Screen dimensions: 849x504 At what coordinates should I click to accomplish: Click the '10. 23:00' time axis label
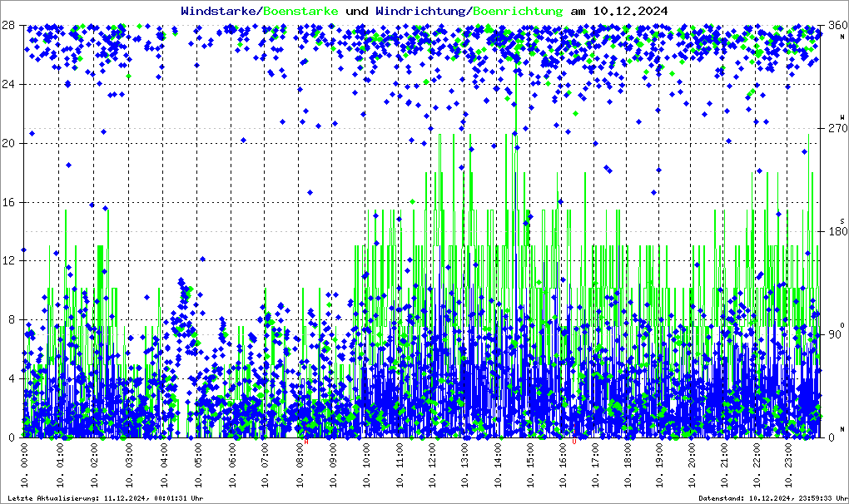point(787,465)
